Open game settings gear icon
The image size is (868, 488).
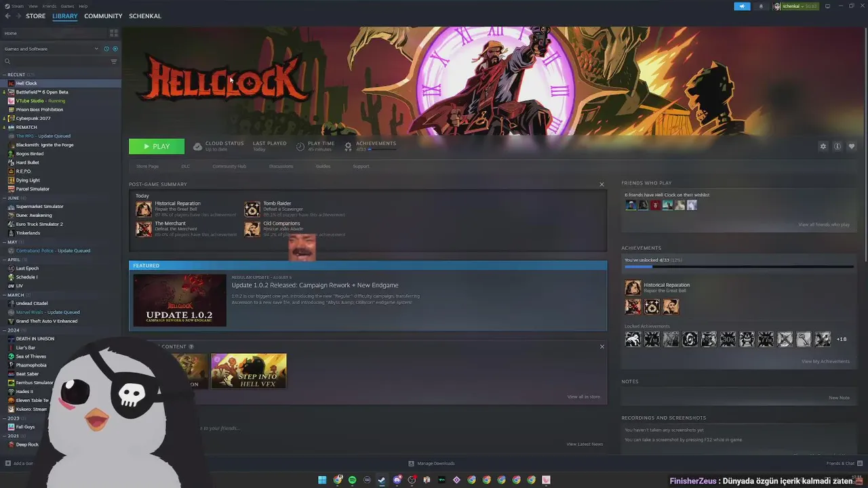823,146
